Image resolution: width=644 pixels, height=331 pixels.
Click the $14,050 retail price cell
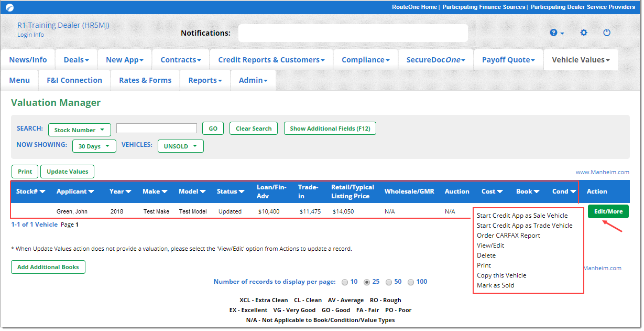343,212
